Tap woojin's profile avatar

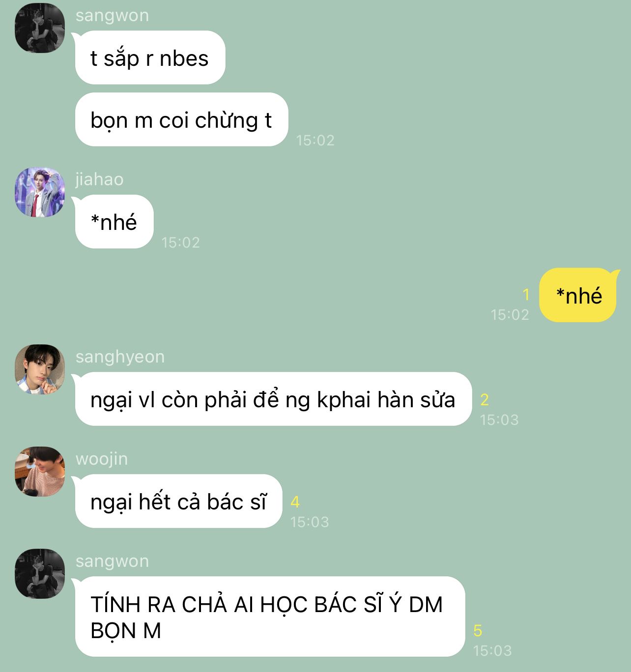(x=40, y=472)
